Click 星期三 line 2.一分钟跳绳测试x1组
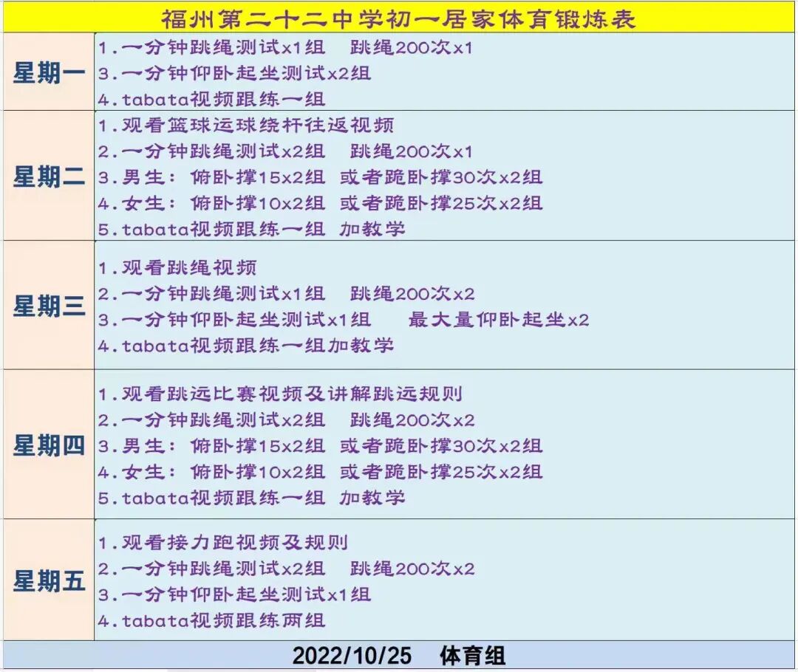This screenshot has height=672, width=798. tap(212, 293)
